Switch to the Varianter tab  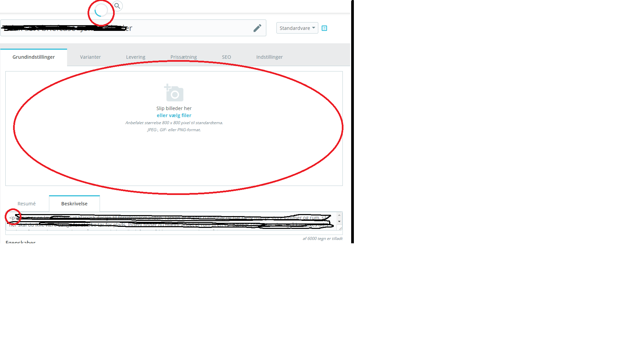pos(90,57)
